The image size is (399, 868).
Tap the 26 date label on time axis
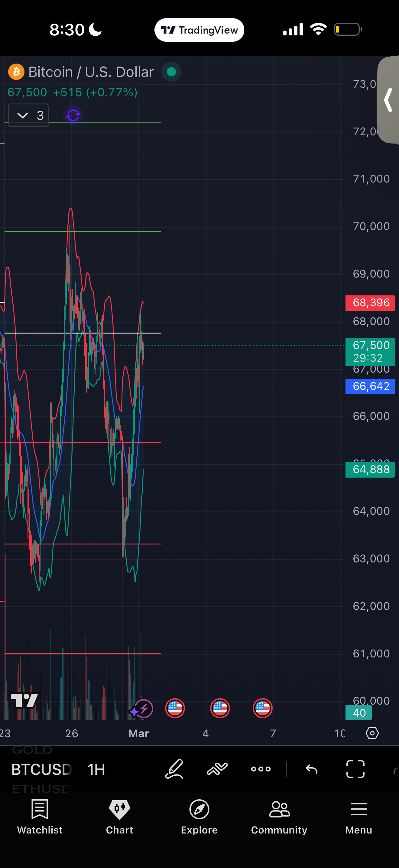pyautogui.click(x=72, y=734)
